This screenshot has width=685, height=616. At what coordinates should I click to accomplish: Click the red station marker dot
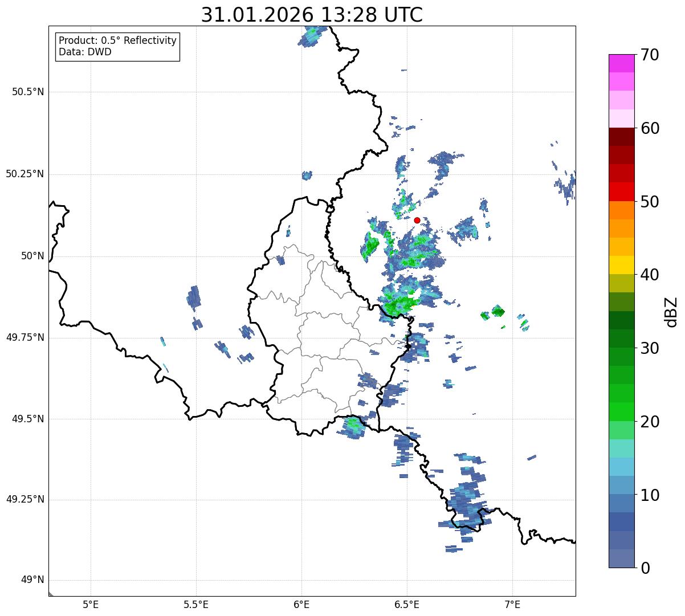point(417,220)
